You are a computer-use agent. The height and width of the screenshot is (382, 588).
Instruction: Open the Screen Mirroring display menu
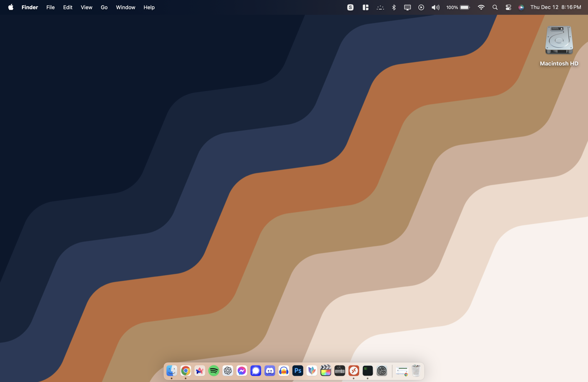coord(407,7)
